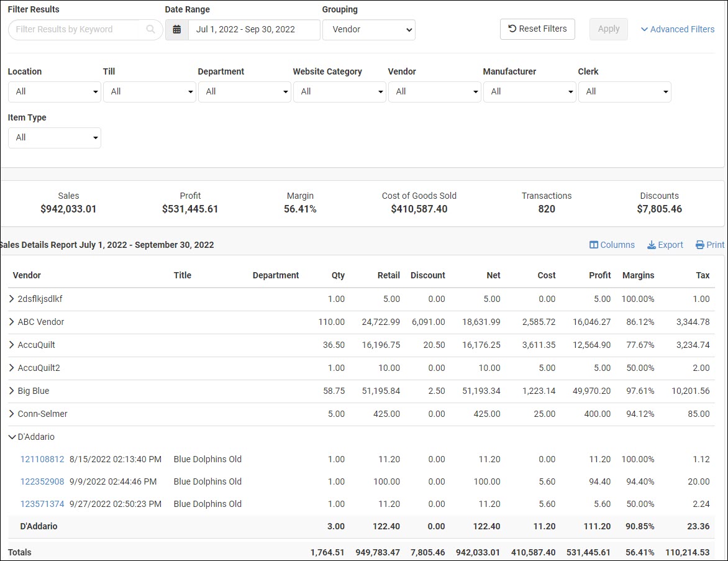
Task: Sort by the Qty column header
Action: 338,275
